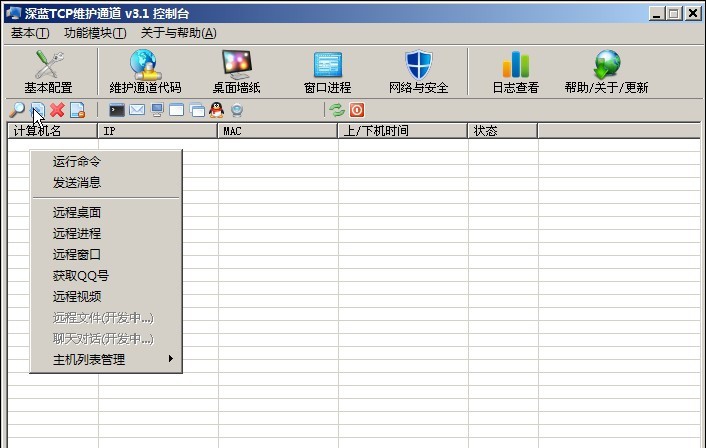Click disabled 远程文件(开发中...) entry
The width and height of the screenshot is (706, 448).
106,317
